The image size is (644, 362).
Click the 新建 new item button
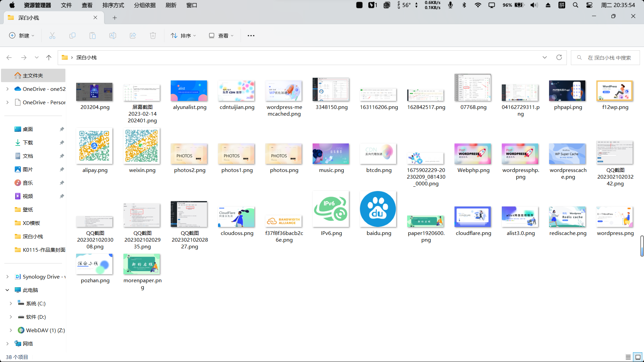pyautogui.click(x=22, y=36)
